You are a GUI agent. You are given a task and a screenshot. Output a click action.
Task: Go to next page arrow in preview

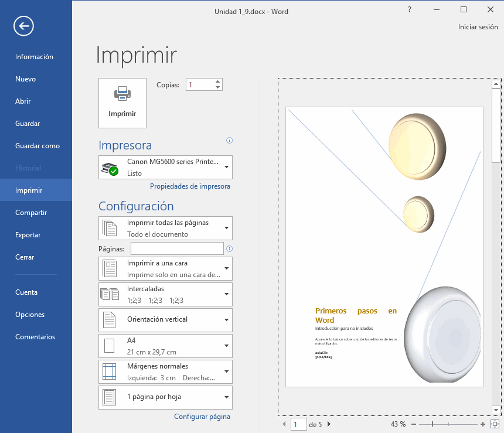point(329,424)
